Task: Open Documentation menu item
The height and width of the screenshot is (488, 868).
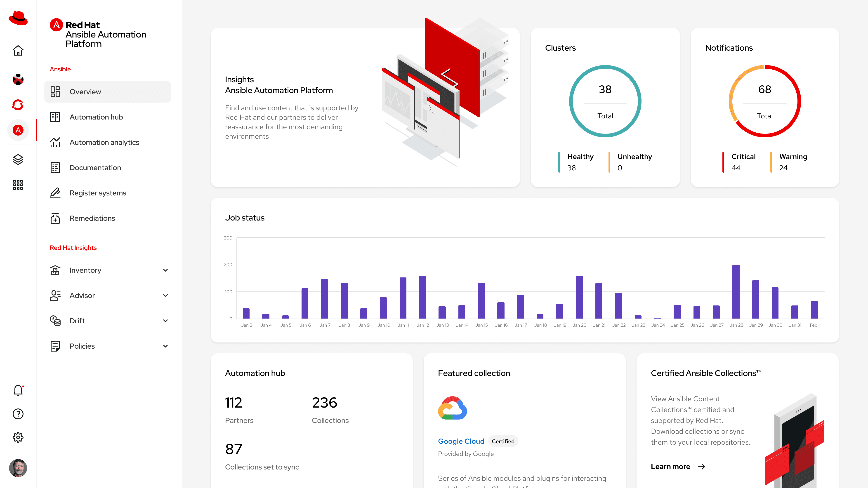Action: point(108,167)
